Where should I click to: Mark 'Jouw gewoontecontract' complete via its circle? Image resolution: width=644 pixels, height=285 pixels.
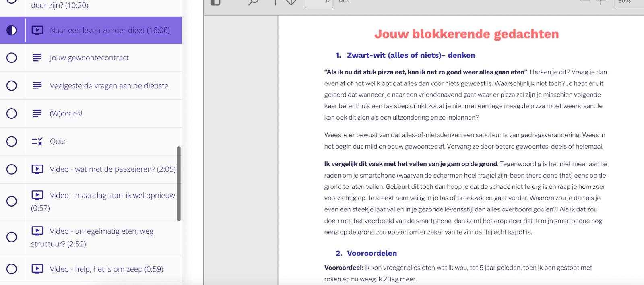(x=12, y=58)
